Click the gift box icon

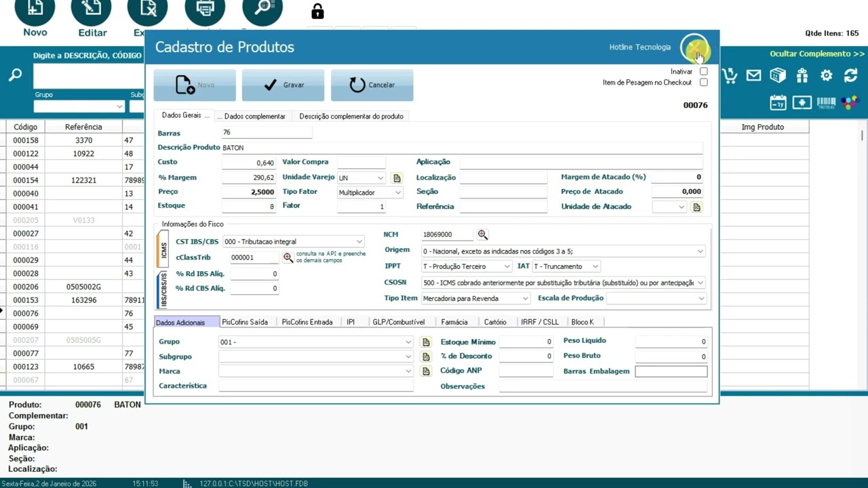tap(802, 76)
